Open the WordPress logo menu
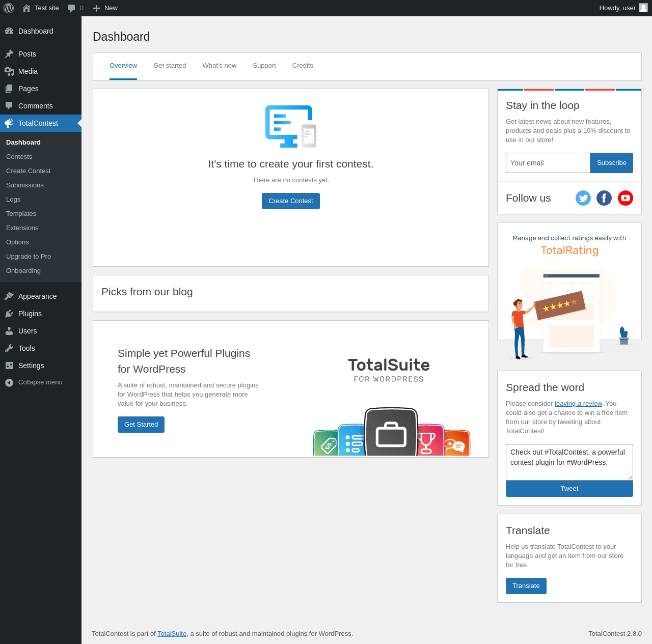The height and width of the screenshot is (644, 652). click(x=9, y=8)
